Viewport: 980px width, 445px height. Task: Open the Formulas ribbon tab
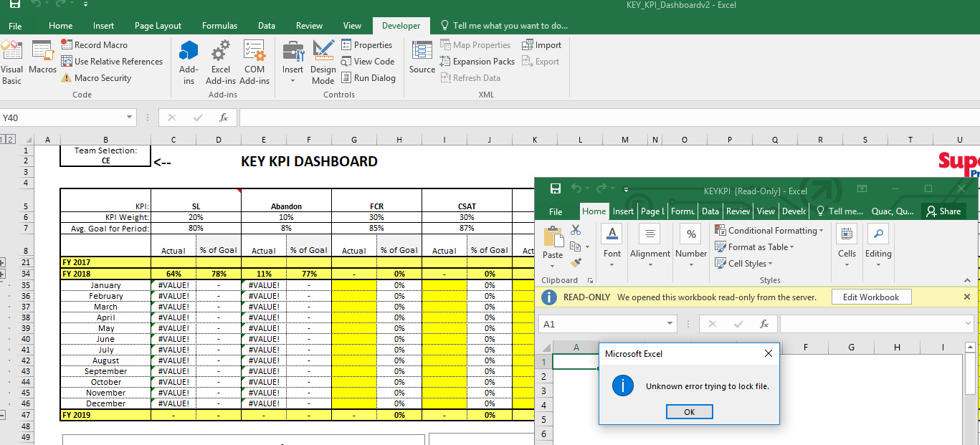coord(219,26)
